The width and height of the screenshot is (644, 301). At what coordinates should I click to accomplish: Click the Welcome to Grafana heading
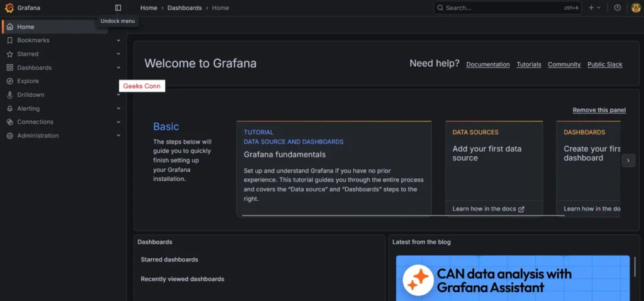[x=201, y=64]
